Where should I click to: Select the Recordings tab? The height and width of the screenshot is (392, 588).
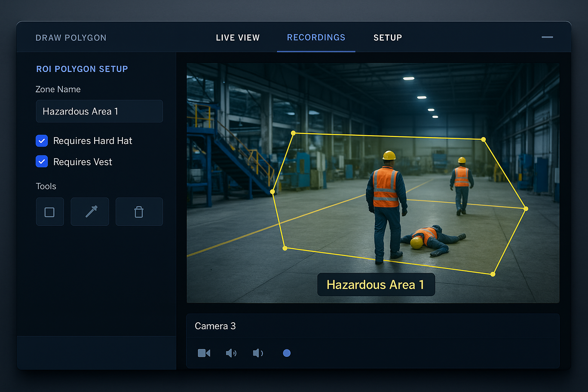pyautogui.click(x=316, y=37)
